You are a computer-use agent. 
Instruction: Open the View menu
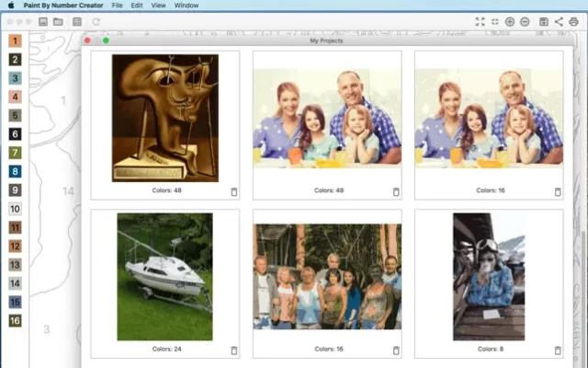pyautogui.click(x=159, y=6)
